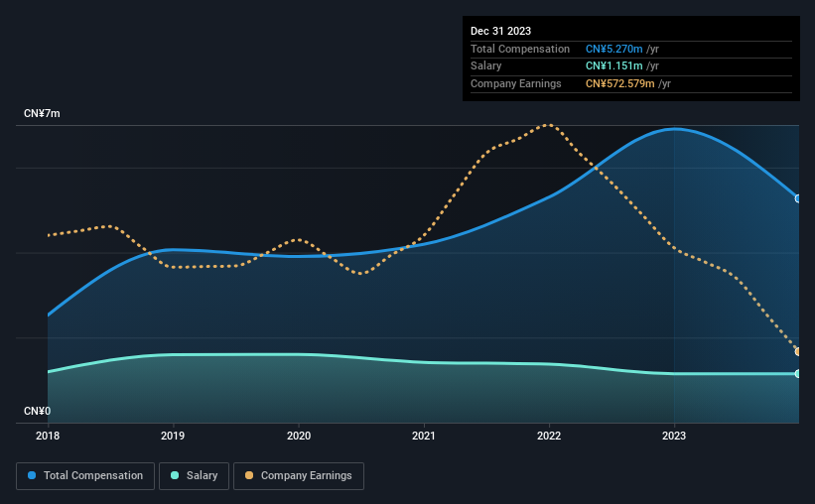This screenshot has height=504, width=815.
Task: Click the teal Salary endpoint marker
Action: (797, 374)
